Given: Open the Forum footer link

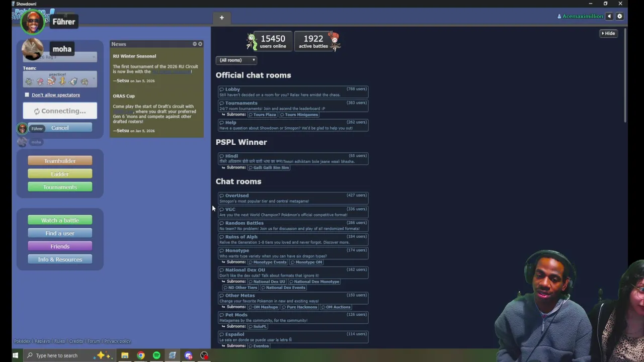Looking at the screenshot, I should (x=94, y=341).
